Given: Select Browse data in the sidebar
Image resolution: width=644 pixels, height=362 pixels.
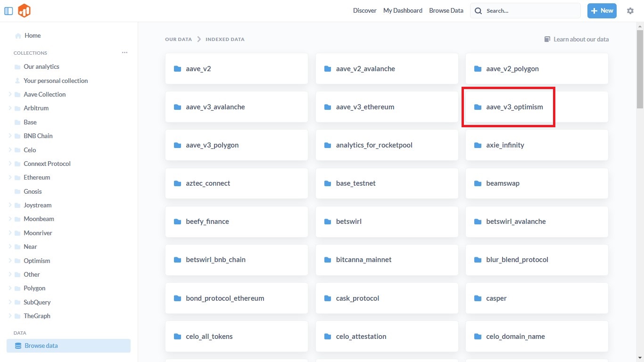Looking at the screenshot, I should point(68,346).
